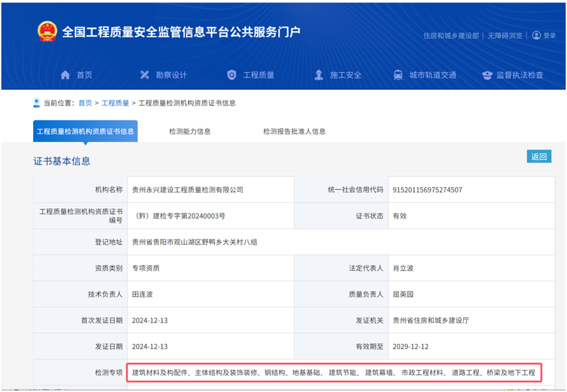
Task: Click the user avatar login icon
Action: (536, 35)
